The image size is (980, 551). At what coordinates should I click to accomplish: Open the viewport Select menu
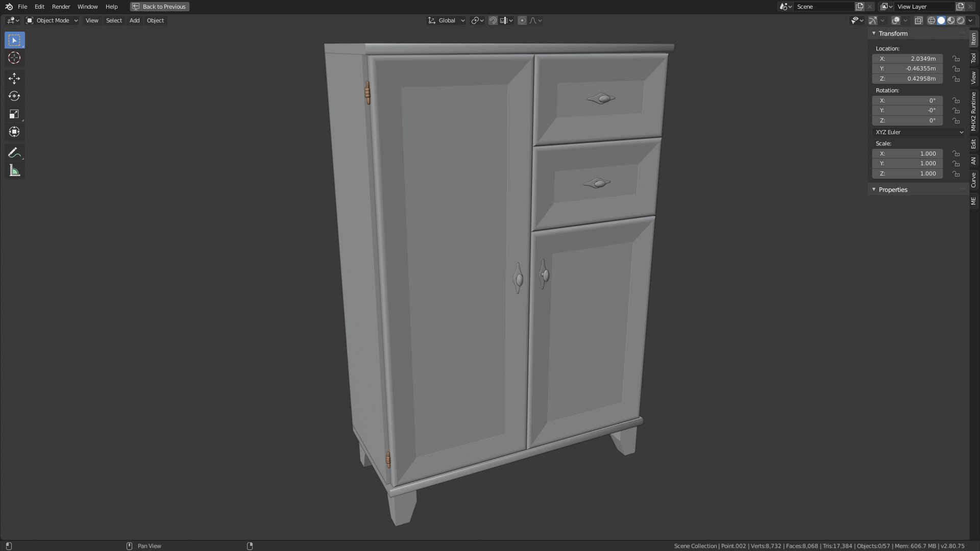point(114,20)
